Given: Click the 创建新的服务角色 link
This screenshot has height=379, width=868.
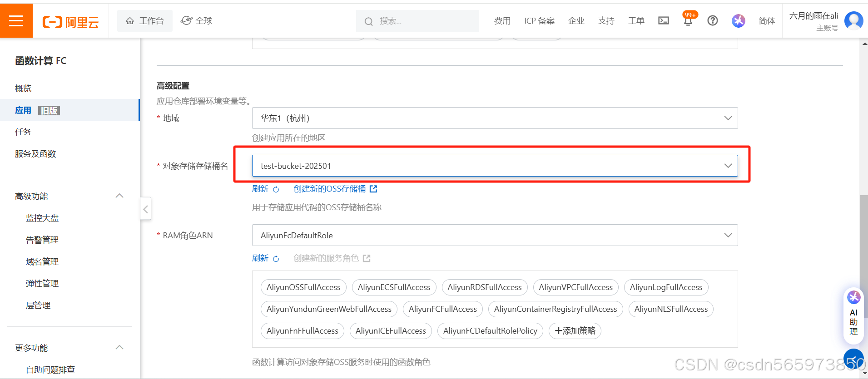Looking at the screenshot, I should tap(326, 258).
